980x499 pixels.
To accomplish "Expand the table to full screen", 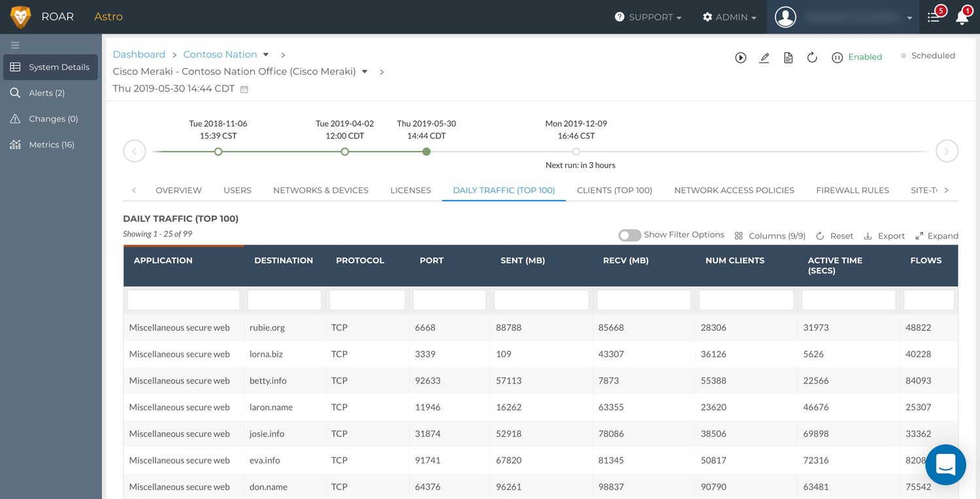I will (x=937, y=235).
